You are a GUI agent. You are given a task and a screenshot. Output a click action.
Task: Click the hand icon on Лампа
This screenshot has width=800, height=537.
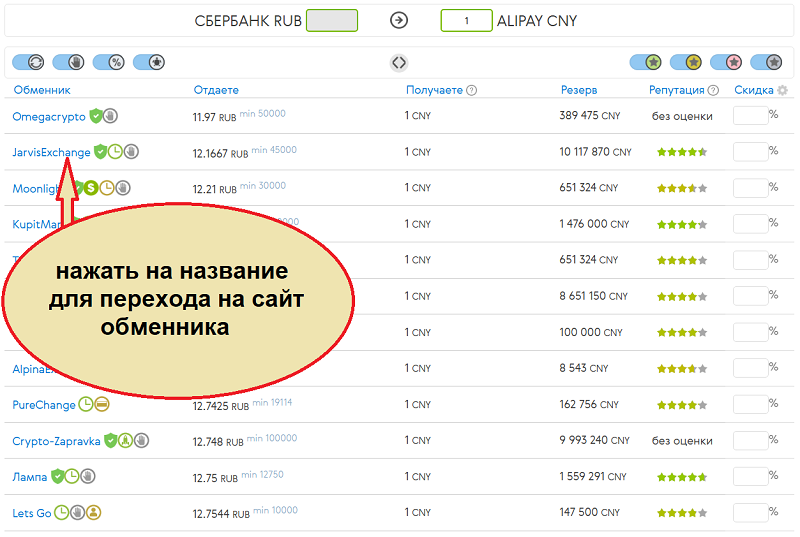click(x=88, y=477)
